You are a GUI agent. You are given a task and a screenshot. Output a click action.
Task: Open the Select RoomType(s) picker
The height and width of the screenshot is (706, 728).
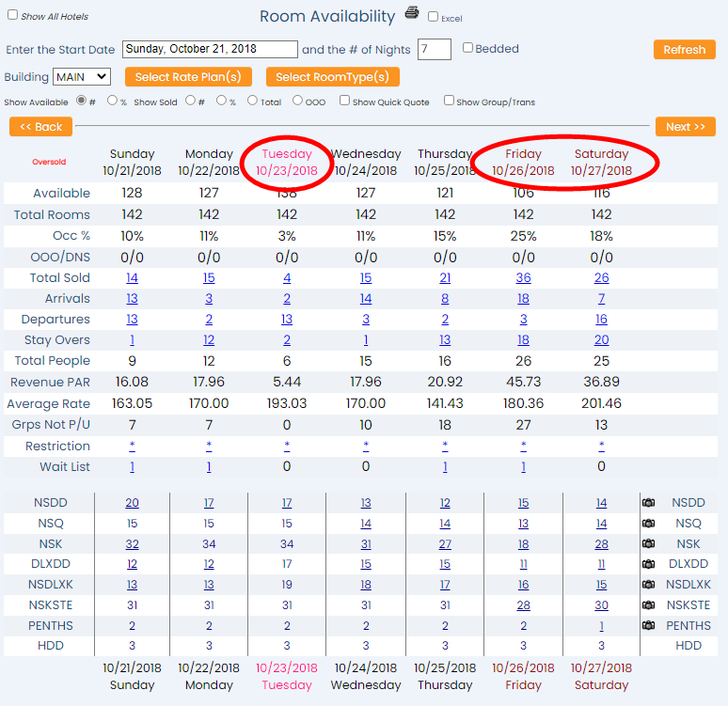tap(332, 77)
